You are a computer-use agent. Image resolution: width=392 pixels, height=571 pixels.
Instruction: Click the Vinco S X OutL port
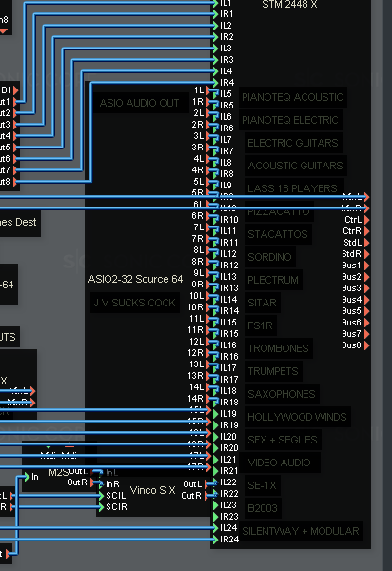tap(206, 484)
